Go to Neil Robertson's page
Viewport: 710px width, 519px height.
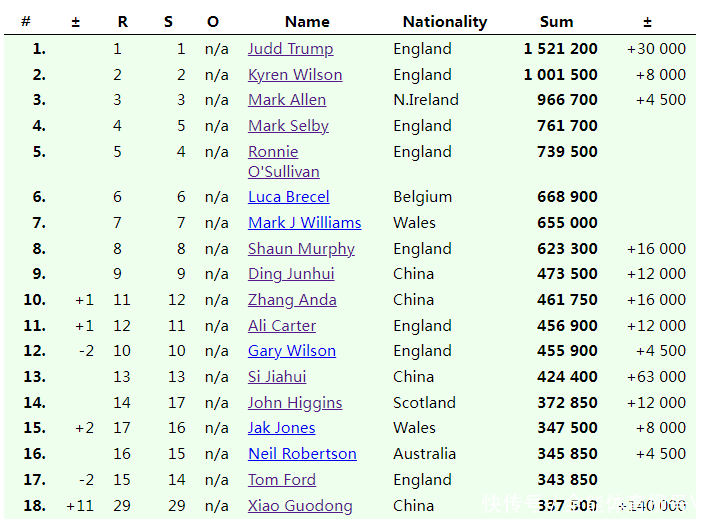coord(302,454)
